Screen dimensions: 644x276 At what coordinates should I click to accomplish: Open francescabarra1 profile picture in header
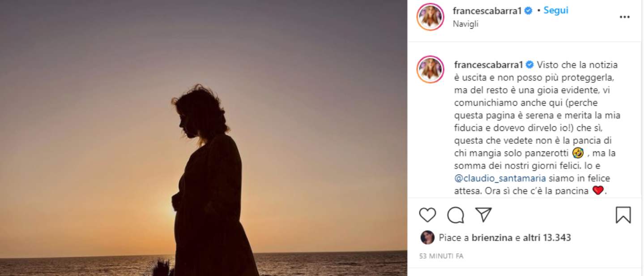[x=430, y=17]
